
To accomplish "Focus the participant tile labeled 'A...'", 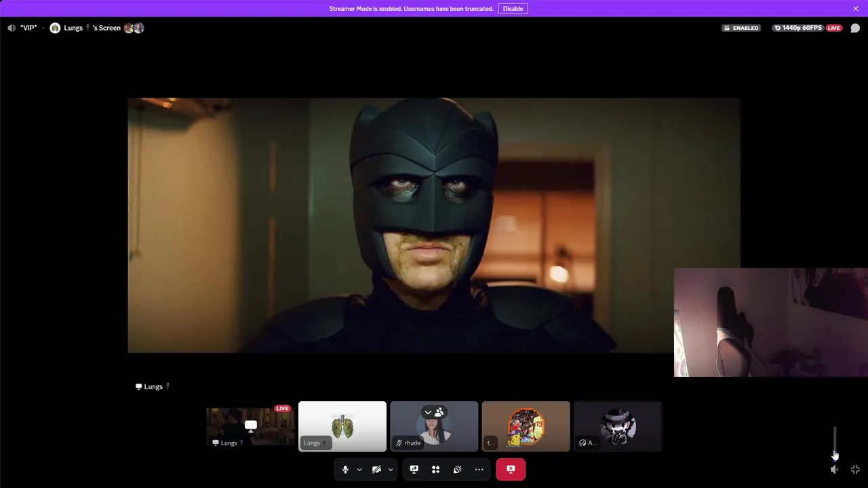I will (618, 426).
